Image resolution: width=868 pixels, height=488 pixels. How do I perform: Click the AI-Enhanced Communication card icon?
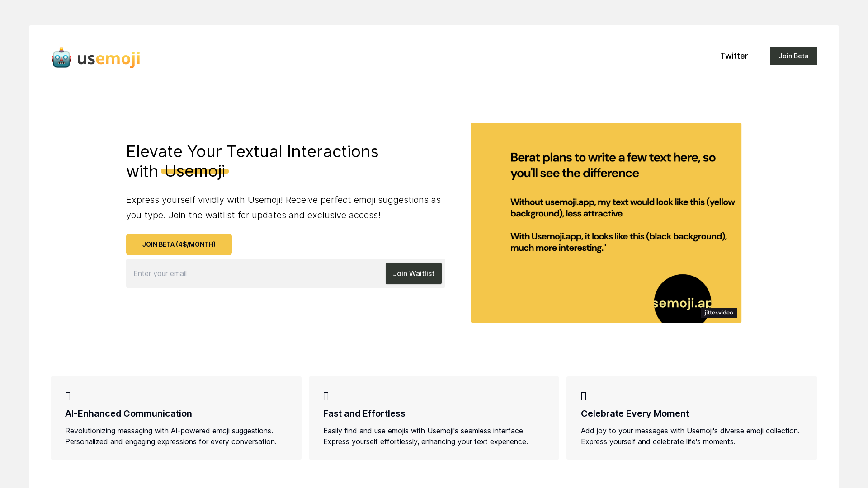[68, 396]
